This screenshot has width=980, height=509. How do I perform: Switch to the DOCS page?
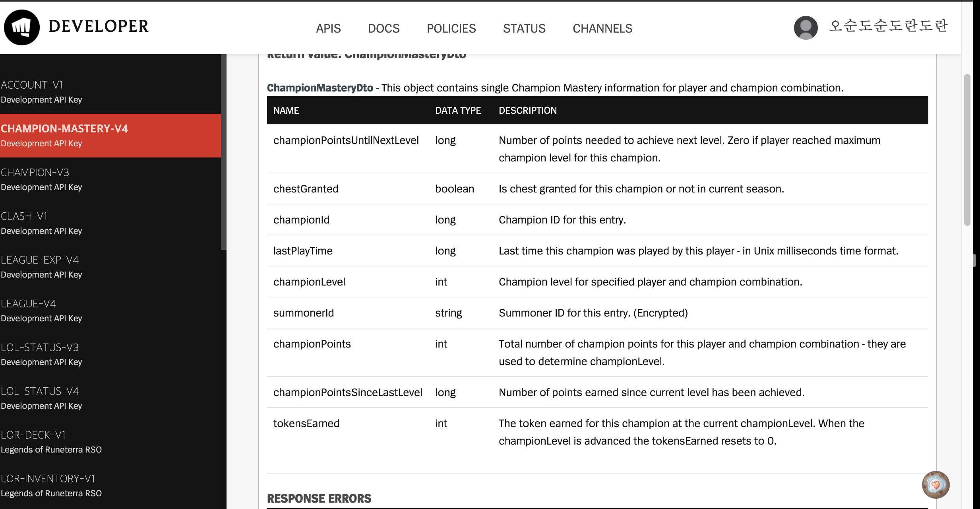click(x=383, y=28)
